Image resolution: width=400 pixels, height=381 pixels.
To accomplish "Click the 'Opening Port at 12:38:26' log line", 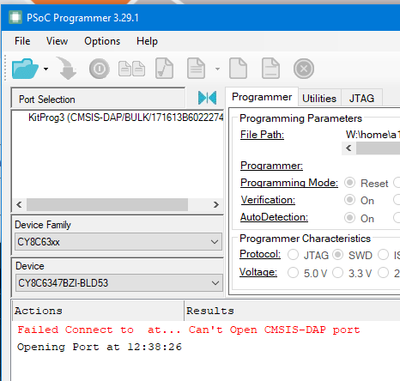I will [99, 347].
